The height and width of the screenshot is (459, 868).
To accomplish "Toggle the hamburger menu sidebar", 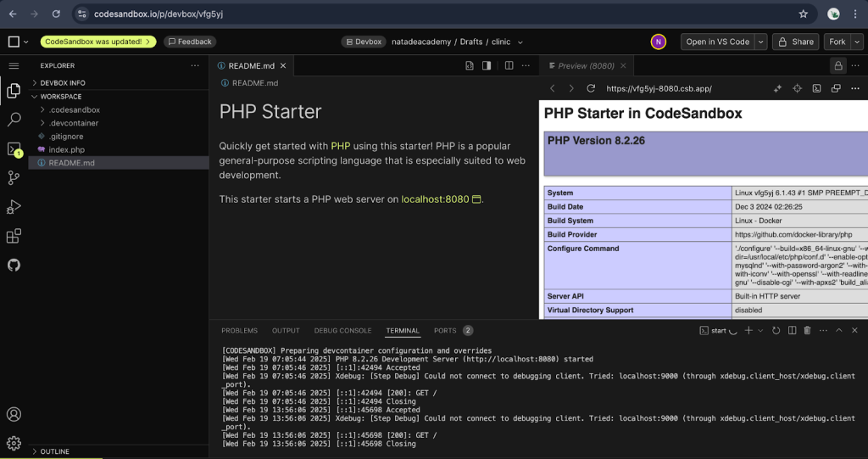I will click(x=14, y=66).
